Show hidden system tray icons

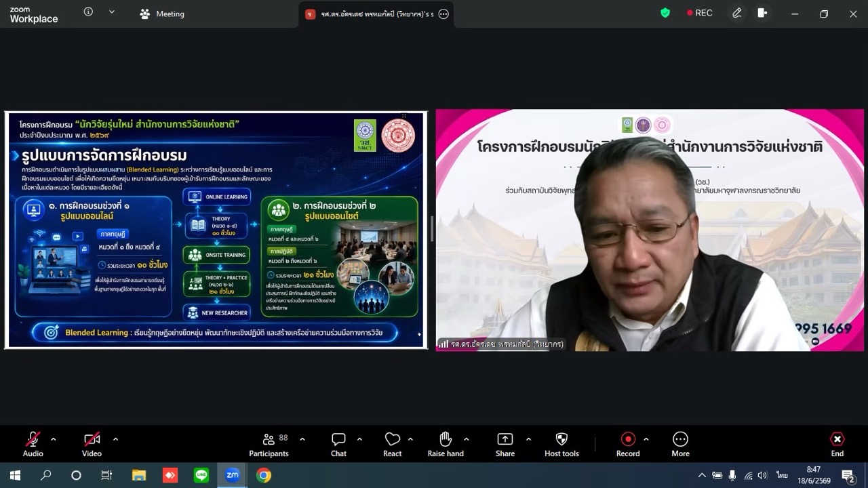pyautogui.click(x=702, y=475)
